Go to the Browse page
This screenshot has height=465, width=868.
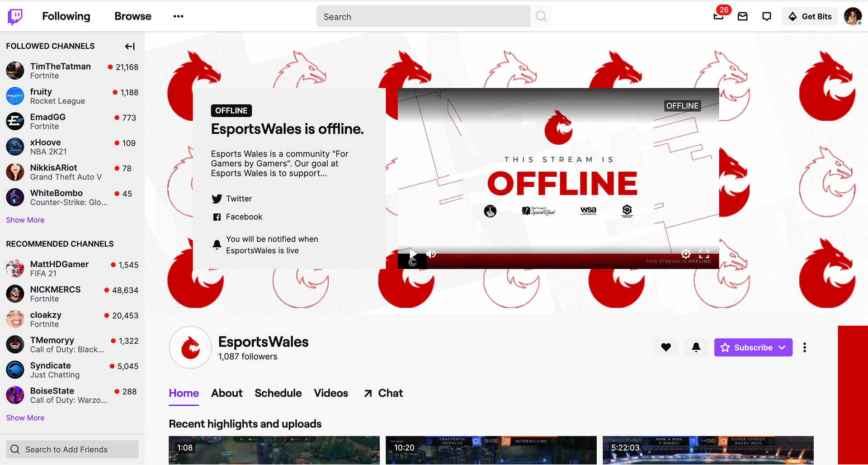(133, 16)
